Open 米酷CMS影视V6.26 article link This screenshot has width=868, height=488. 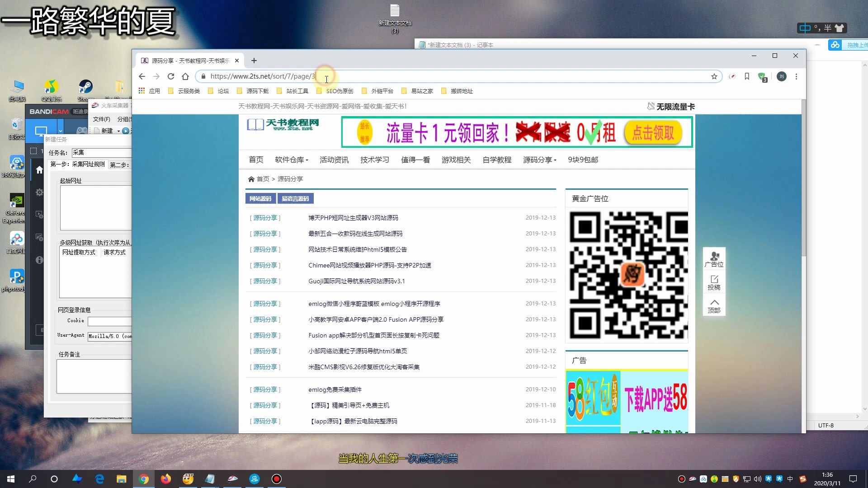pyautogui.click(x=364, y=367)
